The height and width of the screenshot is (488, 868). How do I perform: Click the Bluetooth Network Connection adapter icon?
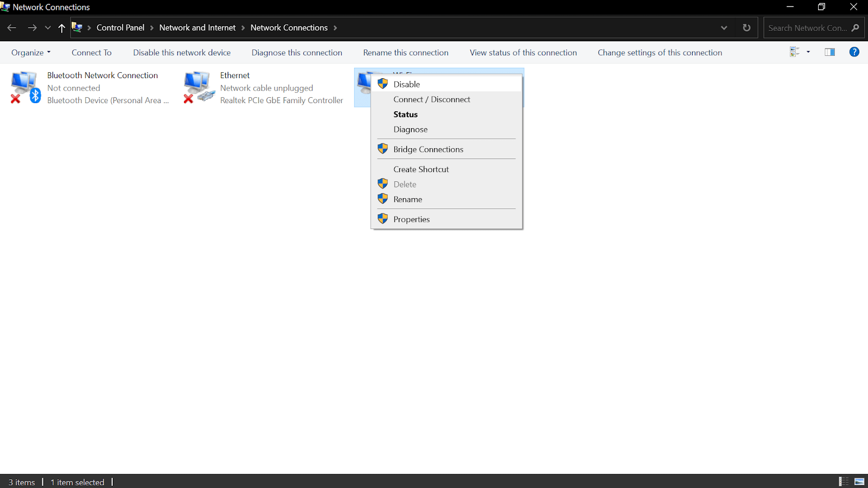25,87
